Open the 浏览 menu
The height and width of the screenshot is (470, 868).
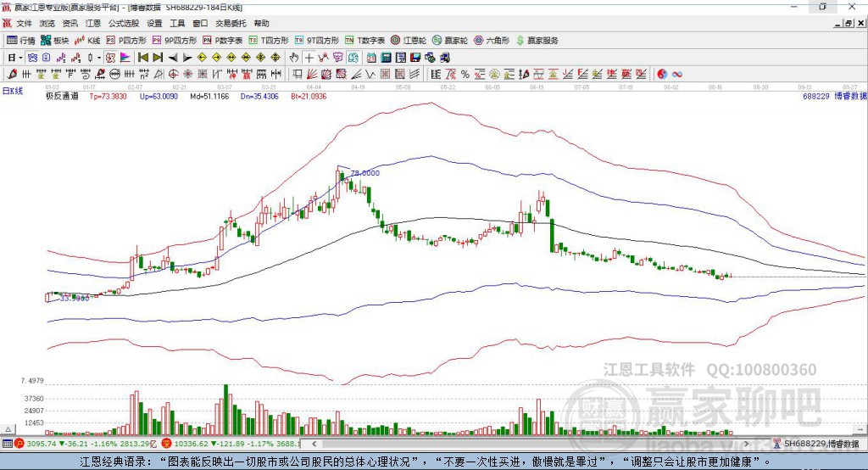tap(47, 23)
